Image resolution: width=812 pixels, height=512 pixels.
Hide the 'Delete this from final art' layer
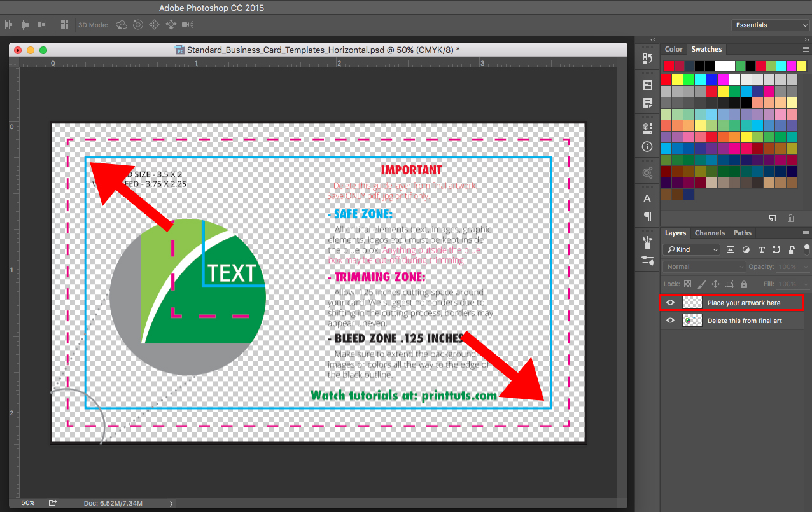pyautogui.click(x=670, y=321)
